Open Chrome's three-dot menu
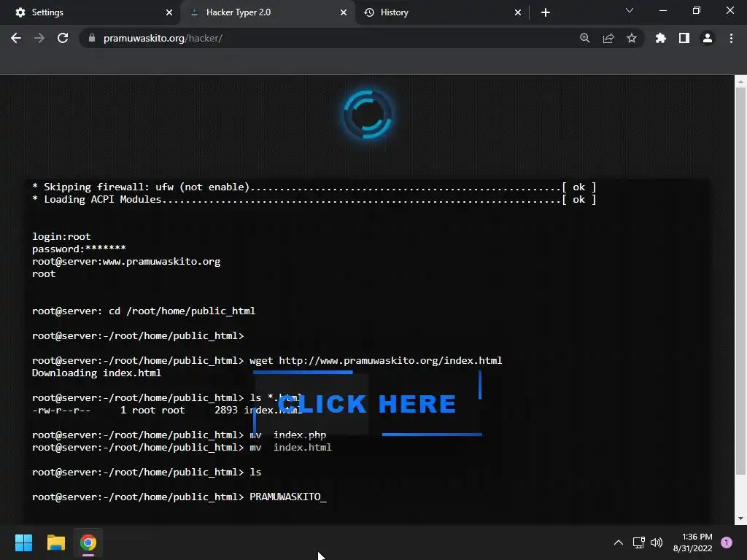This screenshot has width=747, height=560. pos(731,38)
